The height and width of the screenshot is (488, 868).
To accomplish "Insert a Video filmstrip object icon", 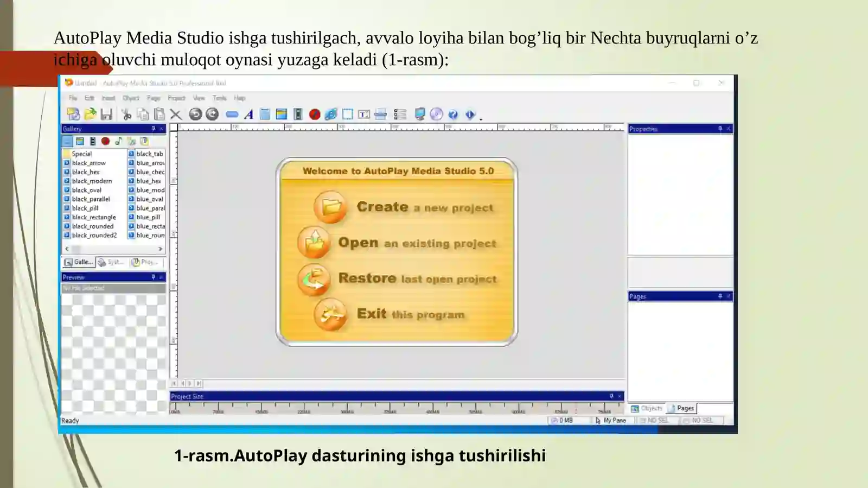I will tap(298, 114).
